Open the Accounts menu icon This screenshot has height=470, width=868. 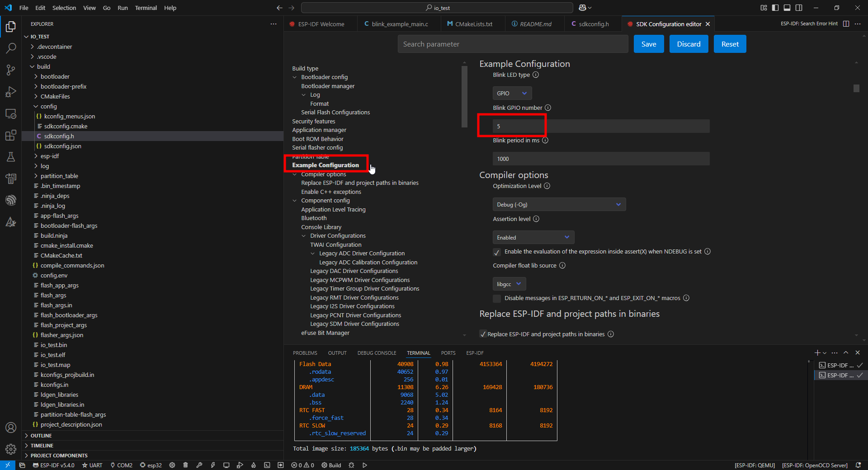pyautogui.click(x=11, y=428)
